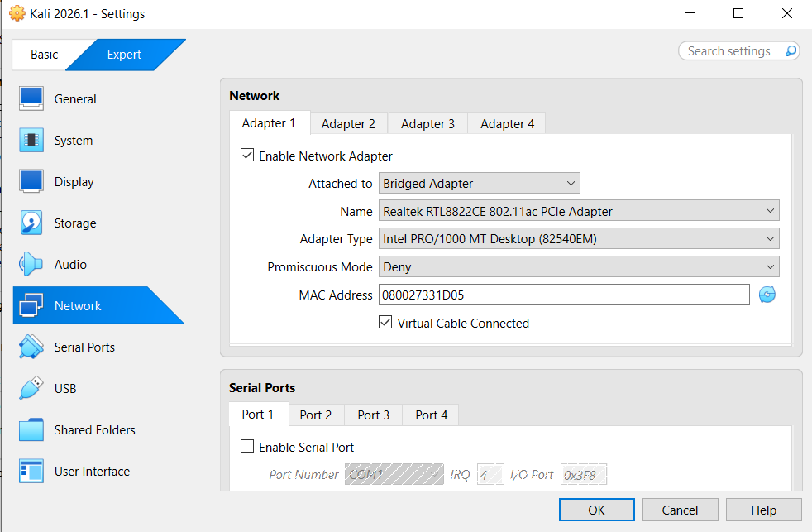Switch to Basic settings mode

click(44, 55)
